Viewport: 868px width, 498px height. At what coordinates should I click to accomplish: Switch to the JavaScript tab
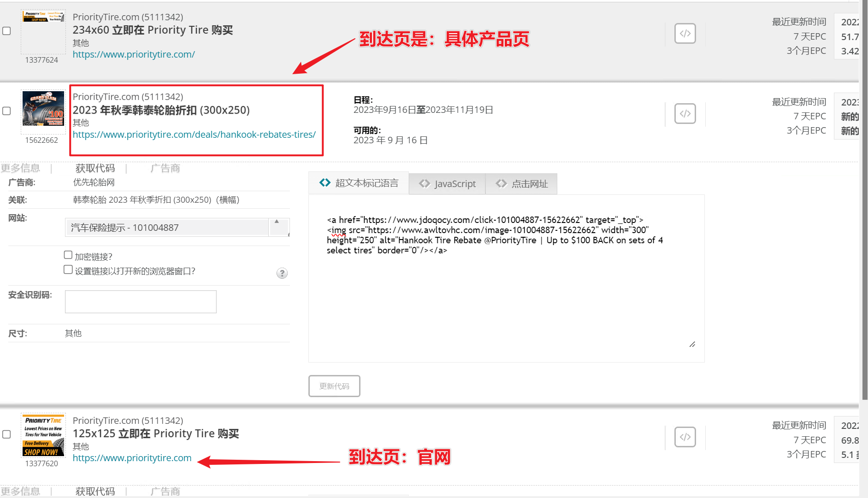click(x=447, y=184)
